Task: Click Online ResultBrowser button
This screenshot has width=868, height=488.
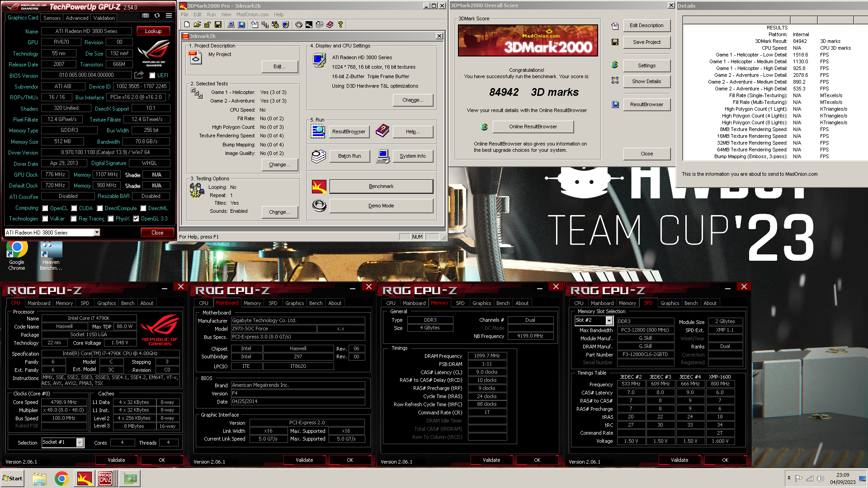Action: pyautogui.click(x=533, y=127)
